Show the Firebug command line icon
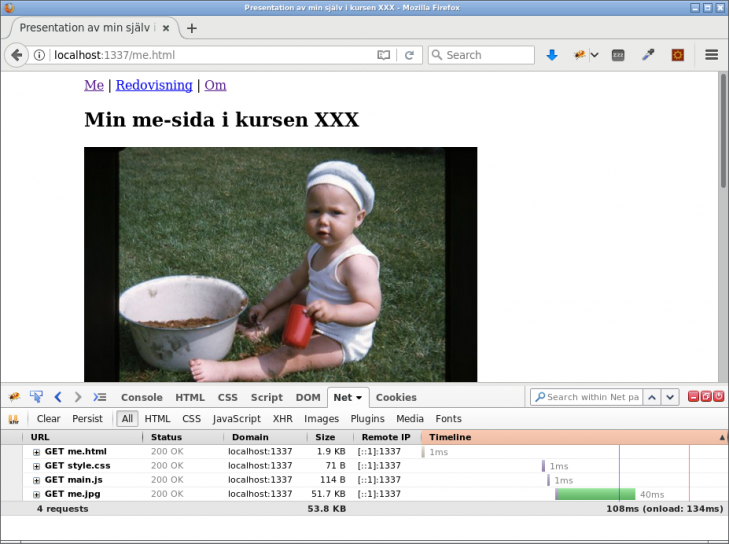 click(x=99, y=397)
